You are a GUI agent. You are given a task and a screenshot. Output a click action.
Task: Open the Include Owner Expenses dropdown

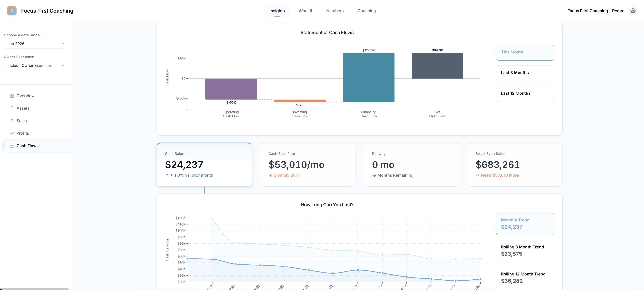[x=35, y=65]
